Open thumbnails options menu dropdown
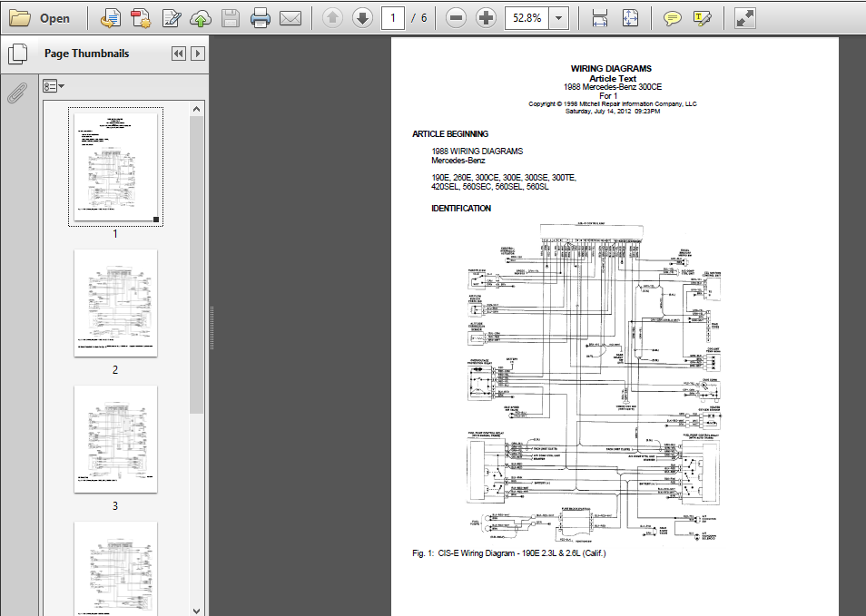 pos(54,86)
